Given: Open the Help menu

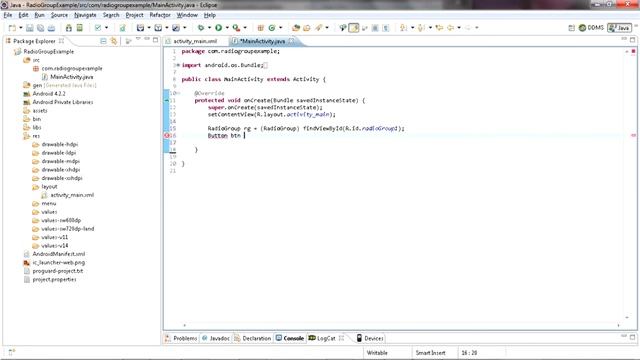Looking at the screenshot, I should [x=210, y=15].
